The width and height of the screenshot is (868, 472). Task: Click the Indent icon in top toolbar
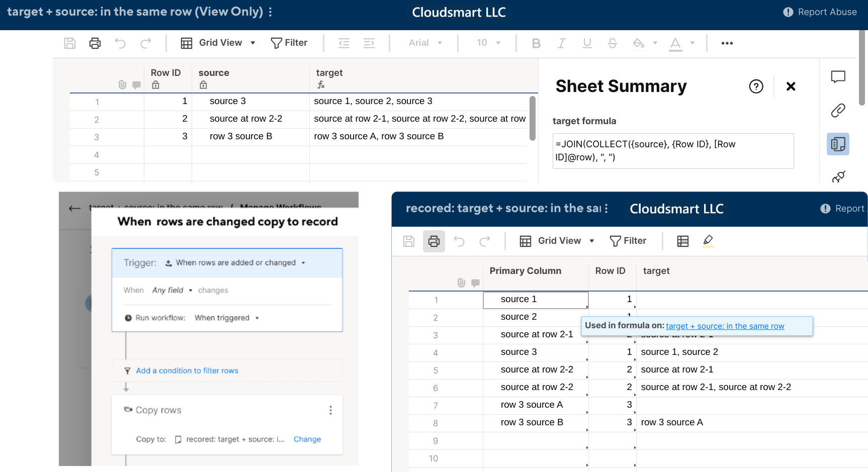(369, 43)
